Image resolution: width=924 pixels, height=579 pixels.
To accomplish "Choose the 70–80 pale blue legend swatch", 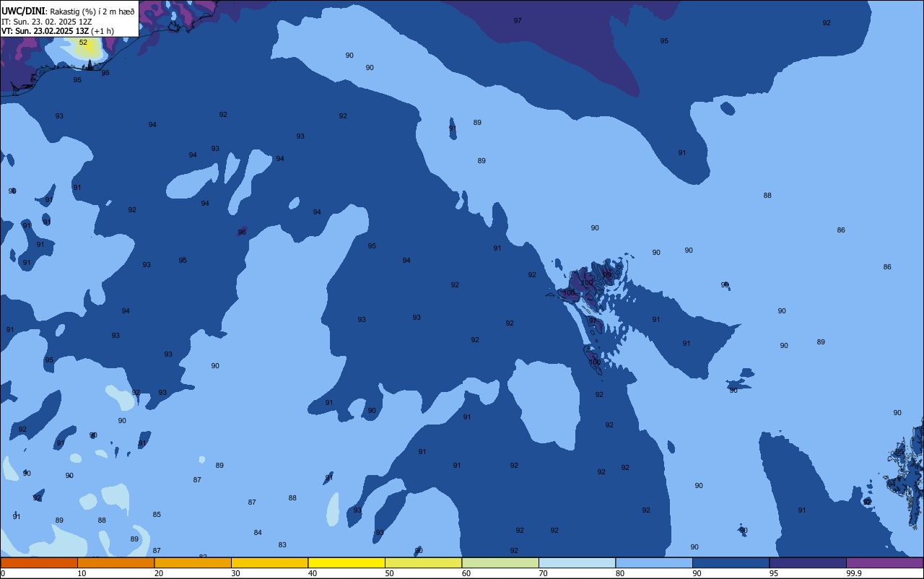I will [x=577, y=562].
